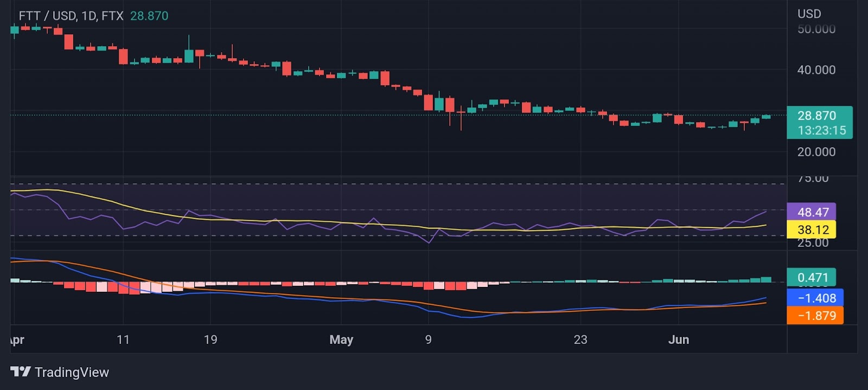Screen dimensions: 868x390
Task: Click the 13:23:15 countdown timer label
Action: [x=822, y=130]
